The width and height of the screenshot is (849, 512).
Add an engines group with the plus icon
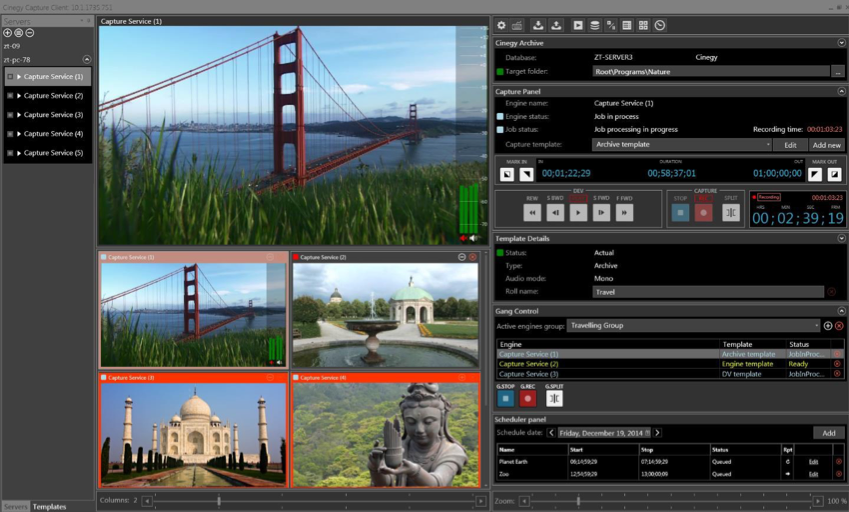[x=828, y=326]
